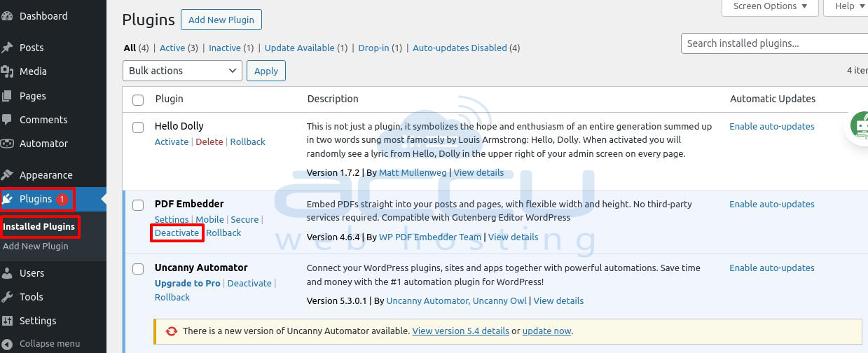Click the update refresh icon for Uncanny Automator
Screen dimensions: 868x353
172,331
